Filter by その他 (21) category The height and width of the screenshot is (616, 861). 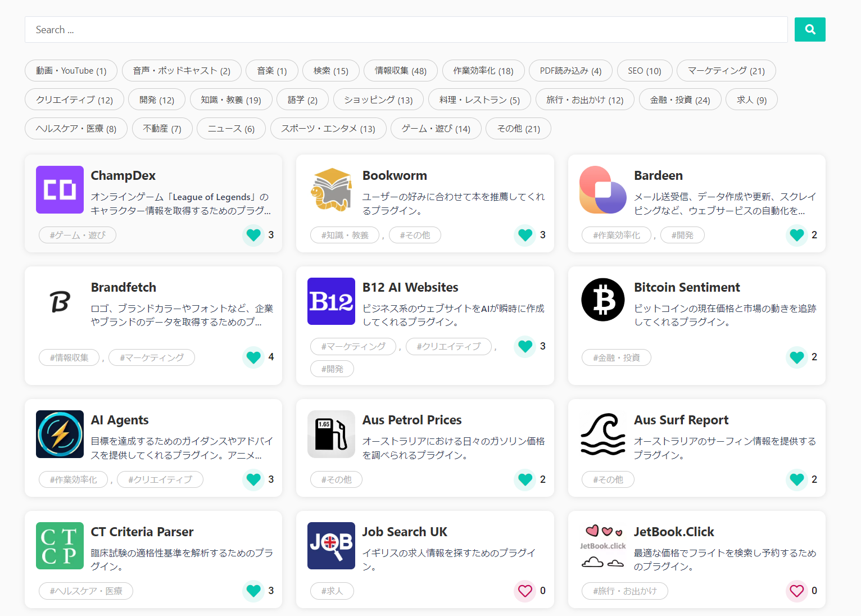pyautogui.click(x=518, y=129)
